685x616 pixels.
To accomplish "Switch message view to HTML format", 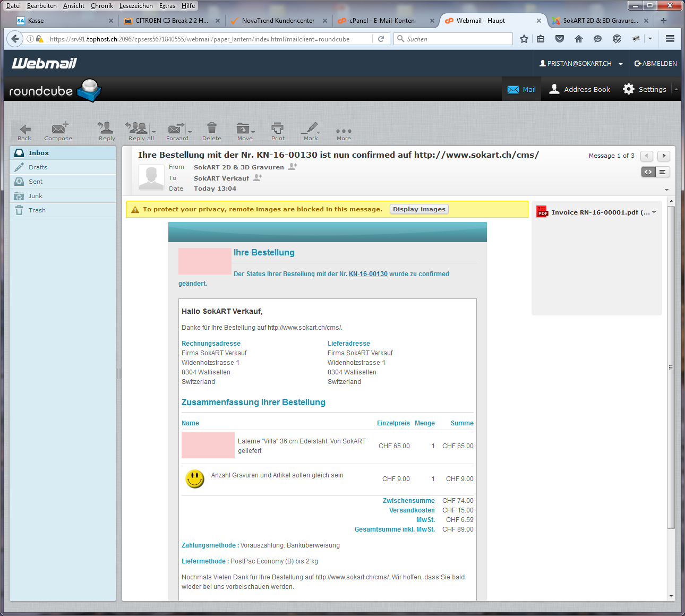I will click(648, 172).
